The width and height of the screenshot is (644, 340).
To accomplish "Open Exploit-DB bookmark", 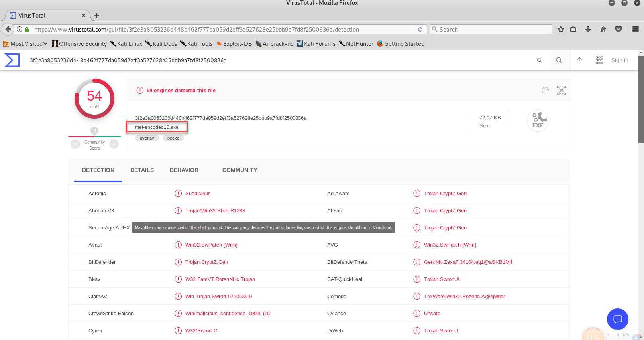I will click(x=234, y=43).
